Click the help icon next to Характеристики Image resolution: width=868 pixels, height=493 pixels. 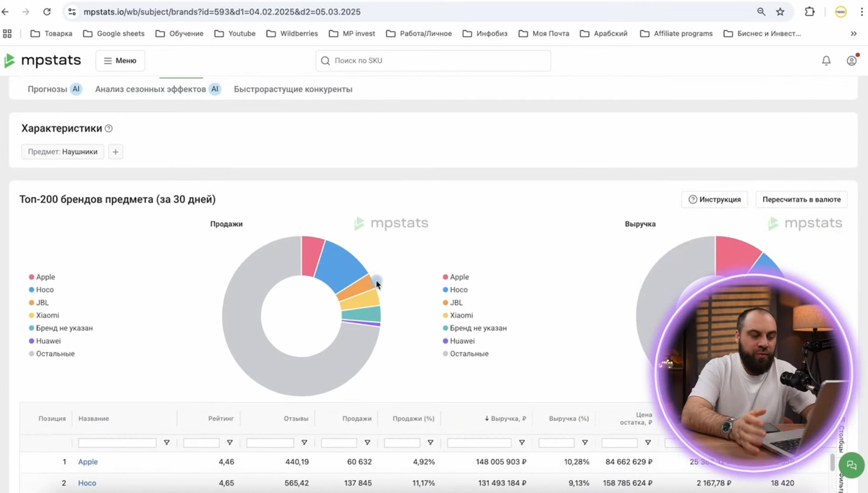pos(109,129)
